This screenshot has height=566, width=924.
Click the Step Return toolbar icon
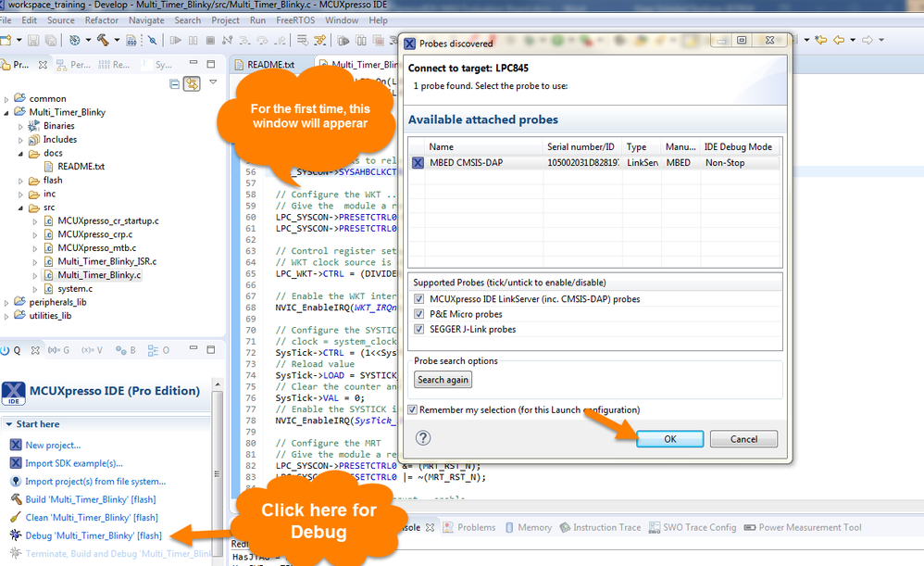pyautogui.click(x=281, y=40)
